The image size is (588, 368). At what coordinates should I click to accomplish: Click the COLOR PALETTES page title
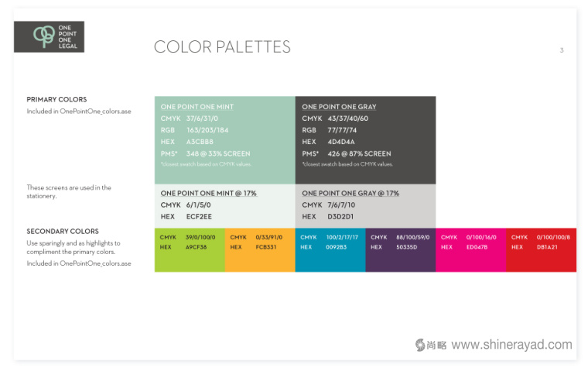[x=222, y=47]
